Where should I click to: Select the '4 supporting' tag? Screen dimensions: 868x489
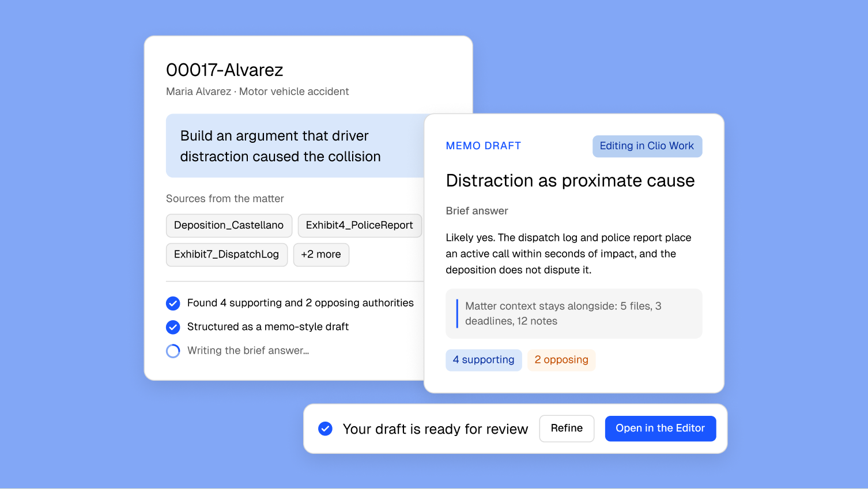[484, 360]
